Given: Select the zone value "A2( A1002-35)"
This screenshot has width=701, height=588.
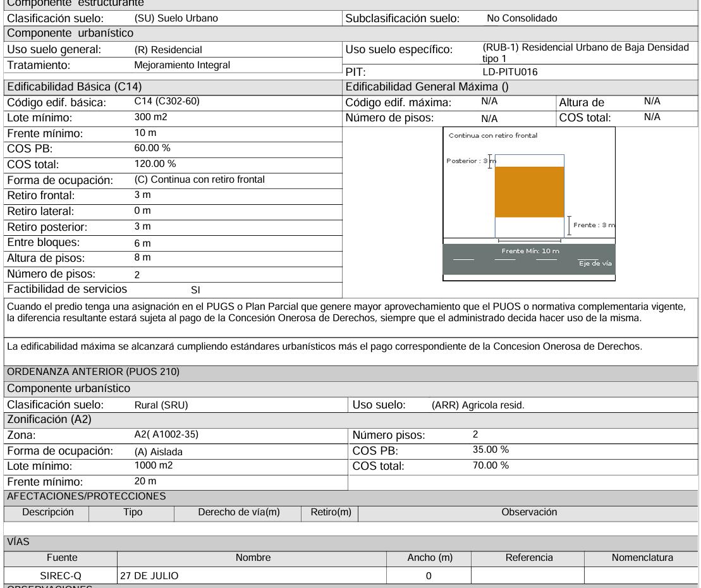Looking at the screenshot, I should (x=166, y=434).
